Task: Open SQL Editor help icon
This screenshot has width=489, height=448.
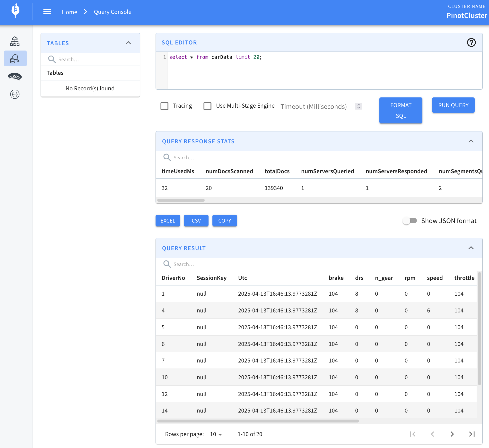Action: coord(471,43)
